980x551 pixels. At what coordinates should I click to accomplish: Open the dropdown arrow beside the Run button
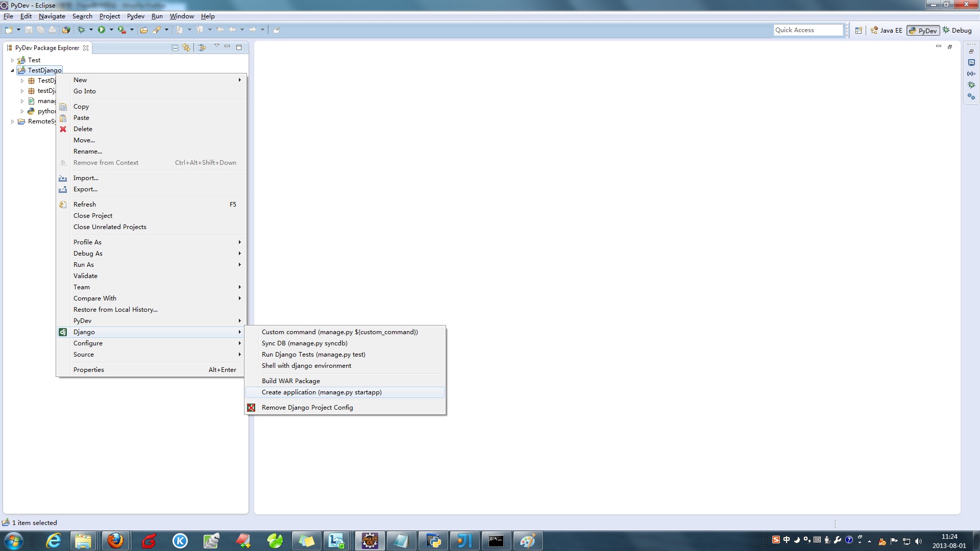pos(111,30)
